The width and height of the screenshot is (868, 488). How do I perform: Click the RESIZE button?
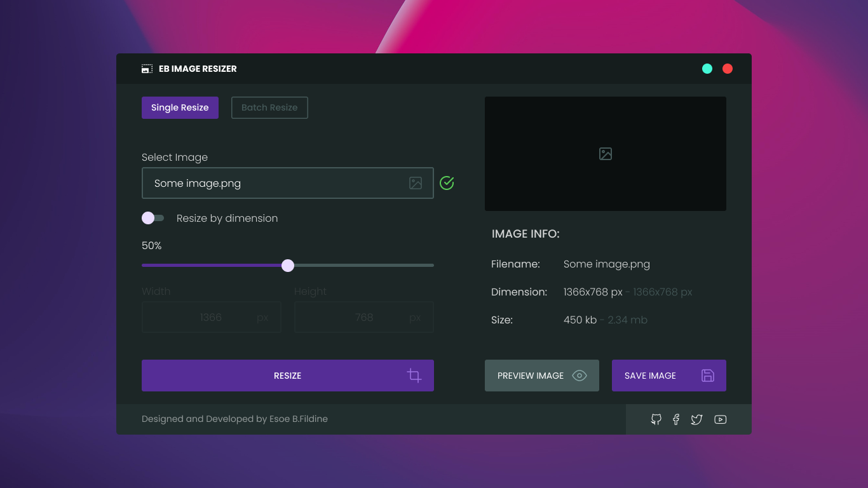[x=288, y=376]
